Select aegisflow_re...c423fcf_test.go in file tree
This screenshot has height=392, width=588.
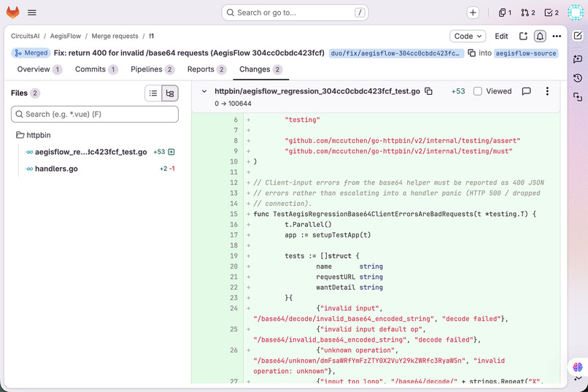tap(90, 152)
